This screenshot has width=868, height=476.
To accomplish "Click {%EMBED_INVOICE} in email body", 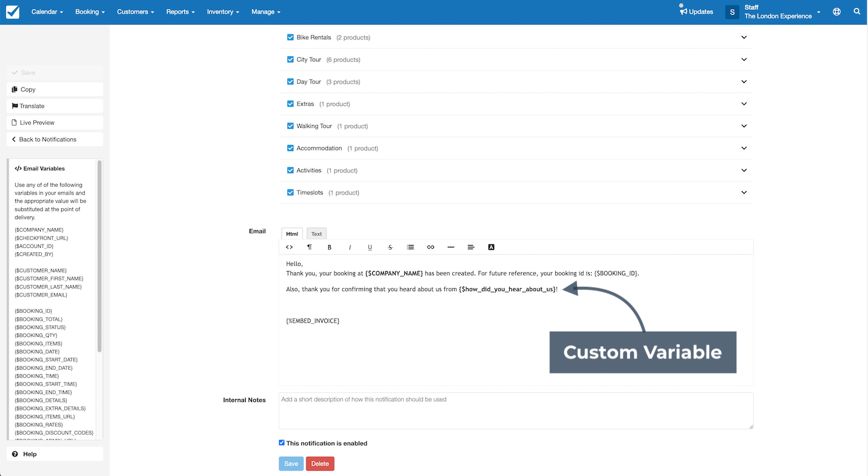I will point(313,320).
